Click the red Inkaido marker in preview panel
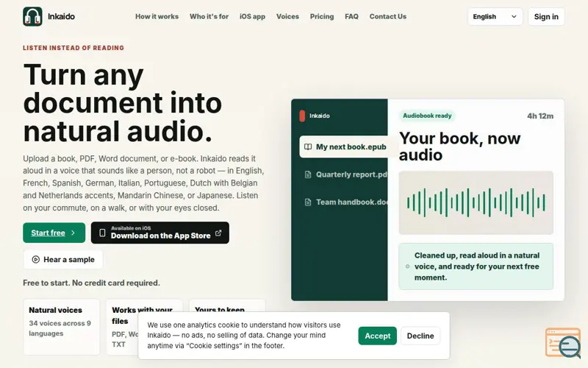This screenshot has height=368, width=588. 302,116
